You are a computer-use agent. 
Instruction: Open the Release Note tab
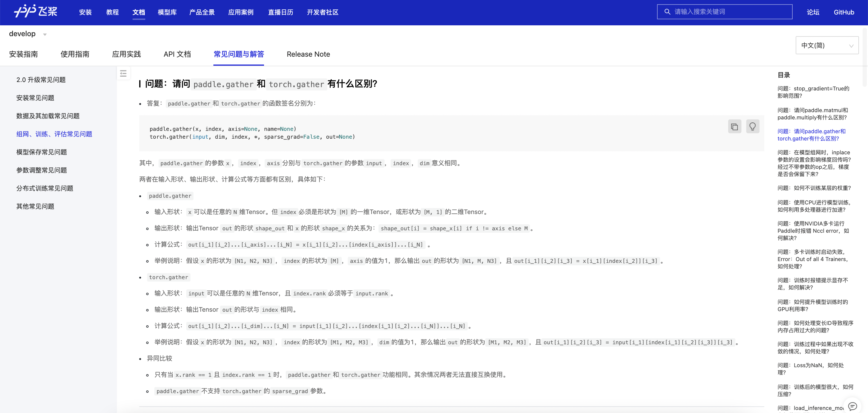click(308, 54)
